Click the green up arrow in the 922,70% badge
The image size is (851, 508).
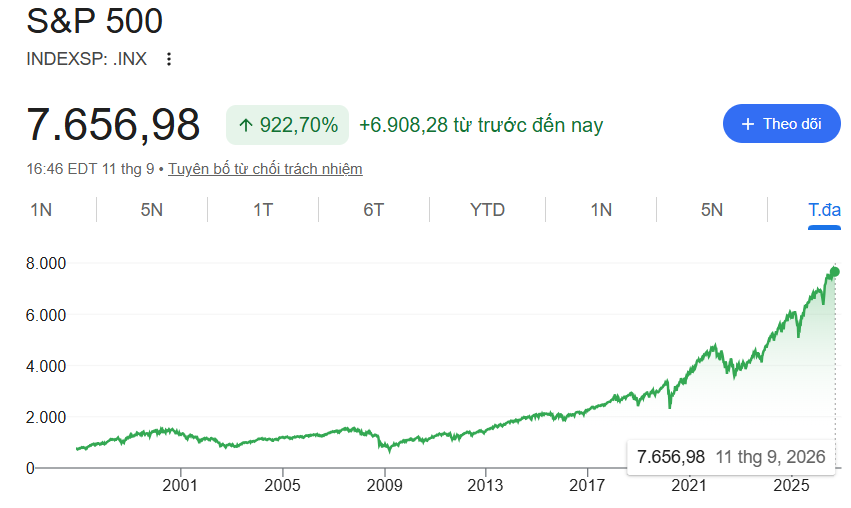pyautogui.click(x=246, y=125)
